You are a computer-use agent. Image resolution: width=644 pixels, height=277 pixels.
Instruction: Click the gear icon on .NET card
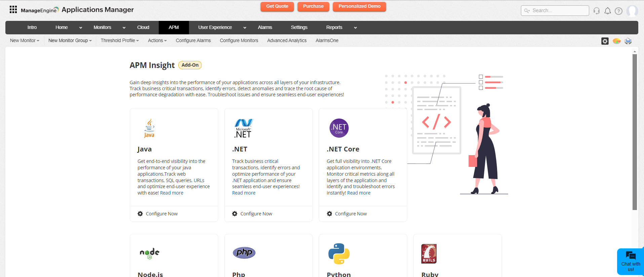tap(235, 214)
